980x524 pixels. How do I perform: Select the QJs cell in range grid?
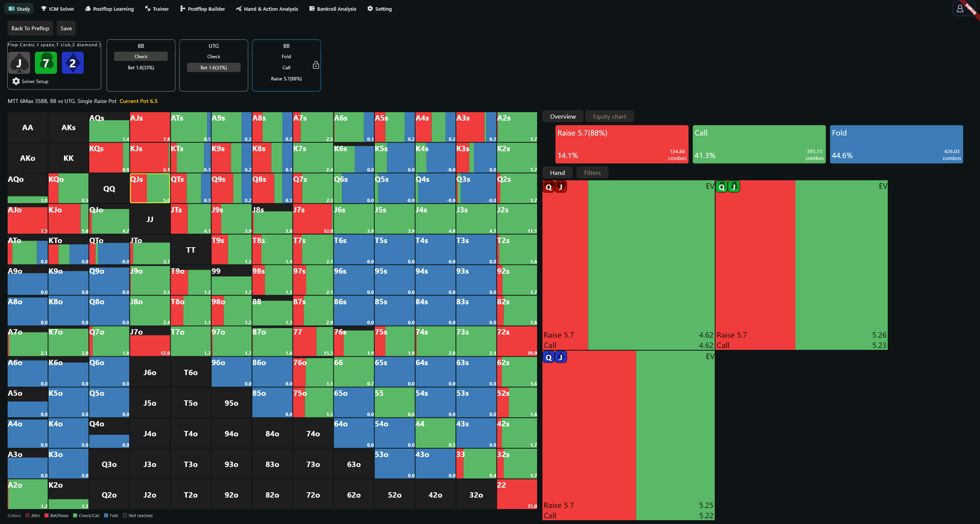tap(150, 188)
